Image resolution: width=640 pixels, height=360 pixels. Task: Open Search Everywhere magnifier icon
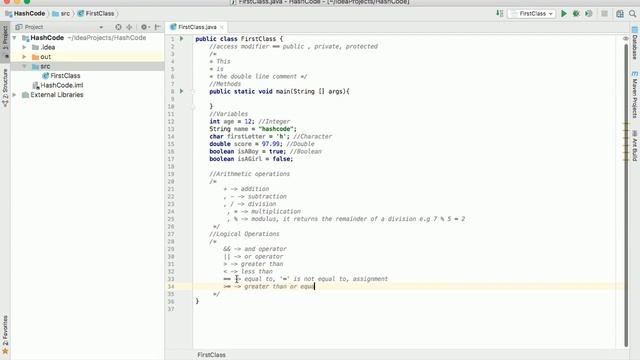click(632, 13)
